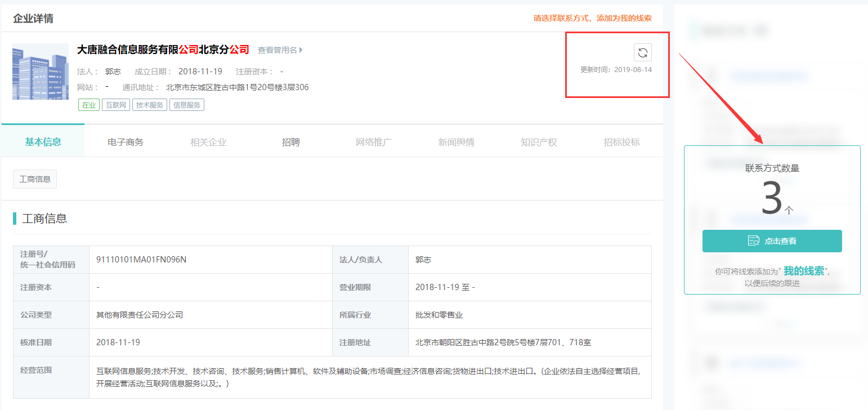Image resolution: width=868 pixels, height=410 pixels.
Task: Click the 通讯地址 address in header
Action: click(x=237, y=87)
